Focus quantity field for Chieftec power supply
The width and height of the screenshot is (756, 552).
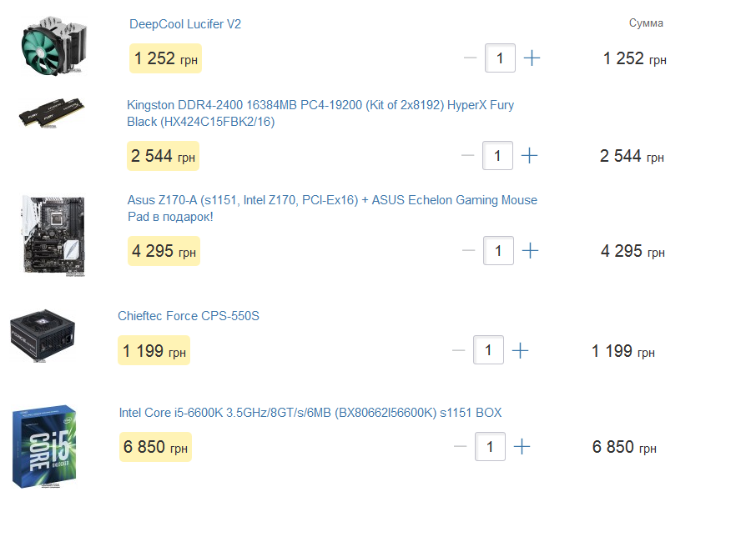[x=489, y=350]
